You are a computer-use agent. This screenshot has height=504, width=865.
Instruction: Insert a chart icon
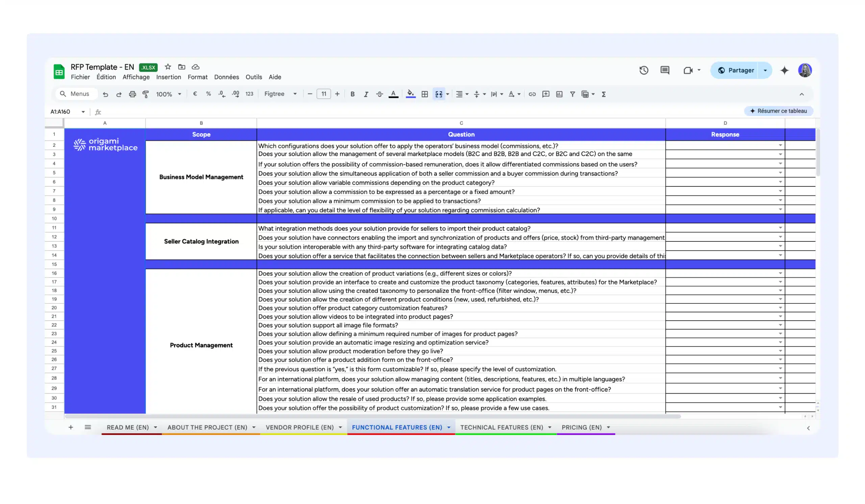(559, 94)
